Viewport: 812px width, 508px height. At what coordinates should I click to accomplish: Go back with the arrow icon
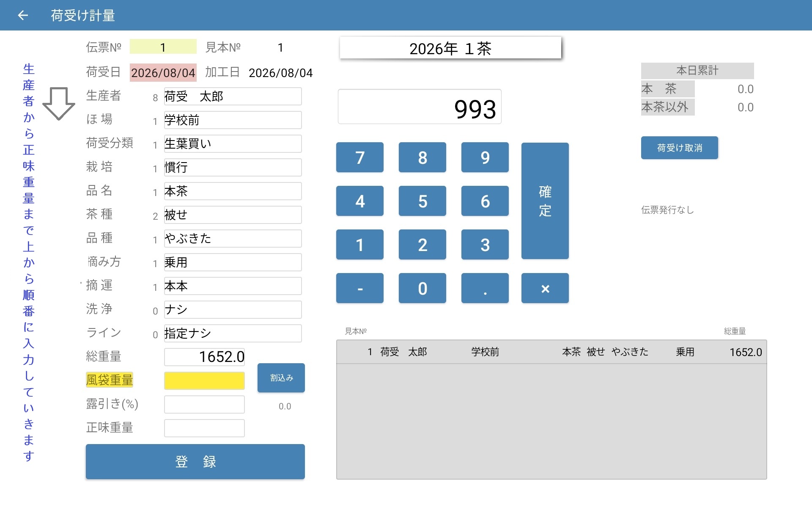[x=23, y=16]
